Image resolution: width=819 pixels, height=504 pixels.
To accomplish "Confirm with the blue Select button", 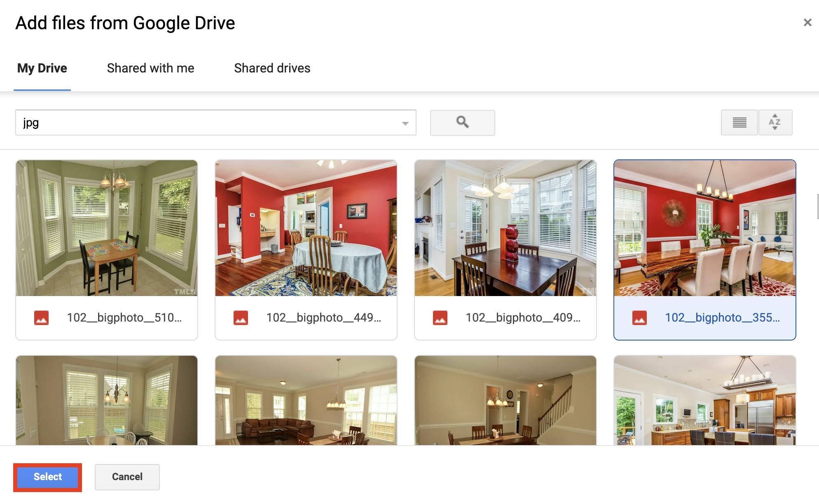I will point(48,477).
